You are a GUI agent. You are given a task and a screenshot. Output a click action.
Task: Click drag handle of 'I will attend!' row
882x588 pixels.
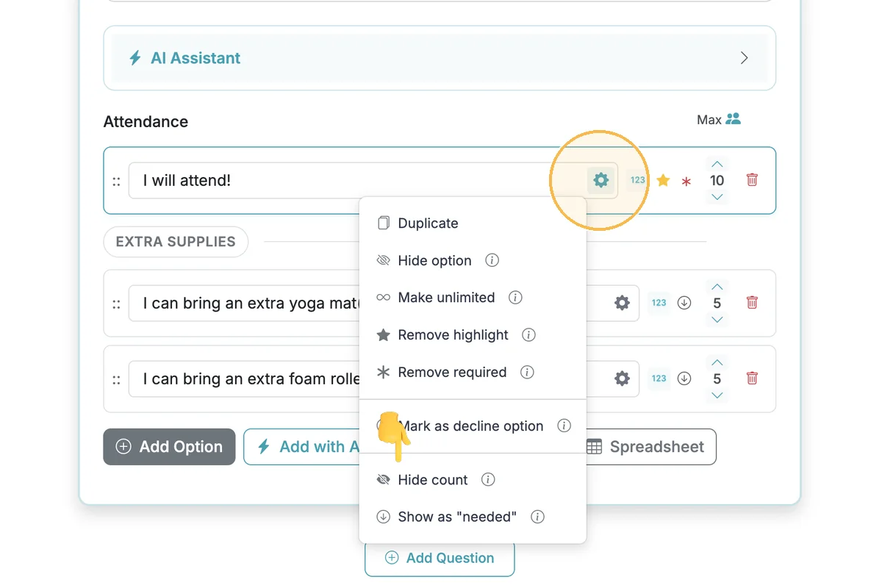click(x=116, y=182)
